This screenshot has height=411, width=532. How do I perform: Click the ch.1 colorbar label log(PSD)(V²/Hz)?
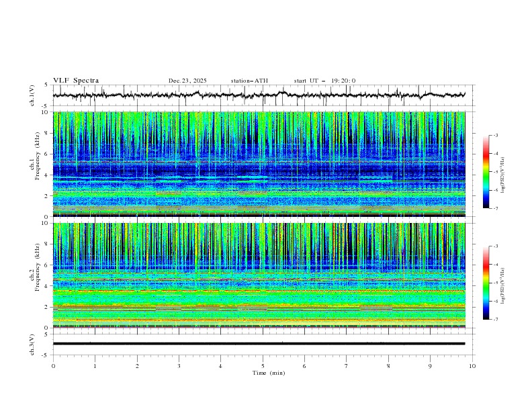(503, 175)
